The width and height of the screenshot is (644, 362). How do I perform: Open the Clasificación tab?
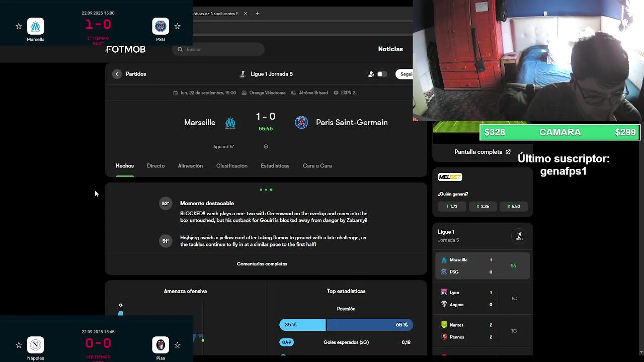[232, 166]
